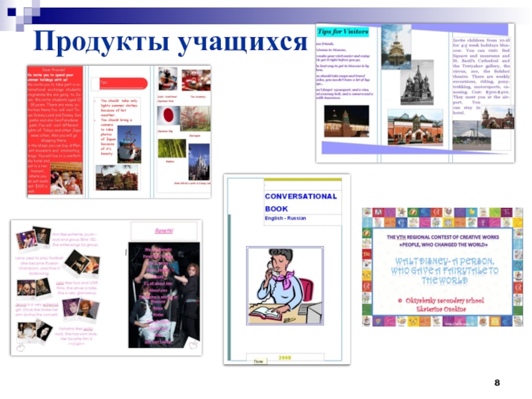
Task: Click "Ekaterina Osokina" author name
Action: 441,309
